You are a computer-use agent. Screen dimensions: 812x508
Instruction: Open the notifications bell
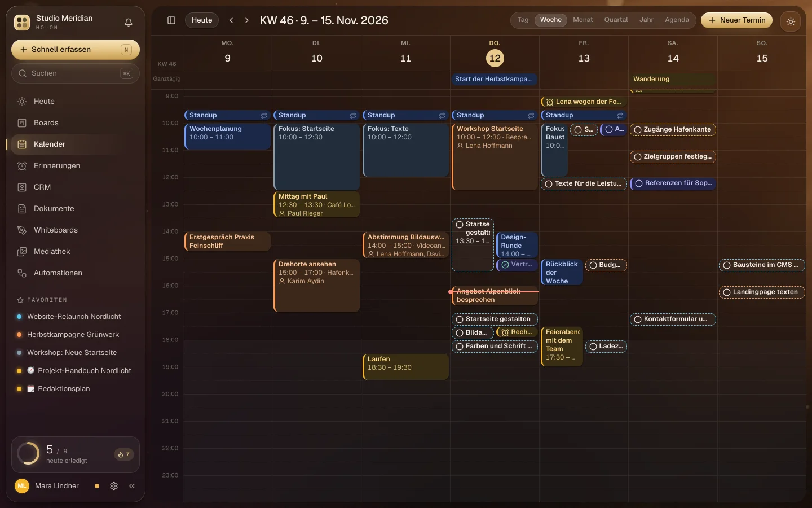click(x=129, y=23)
